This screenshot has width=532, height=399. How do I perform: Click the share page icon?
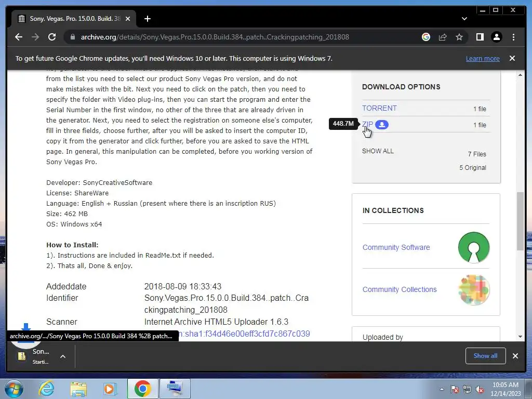443,37
